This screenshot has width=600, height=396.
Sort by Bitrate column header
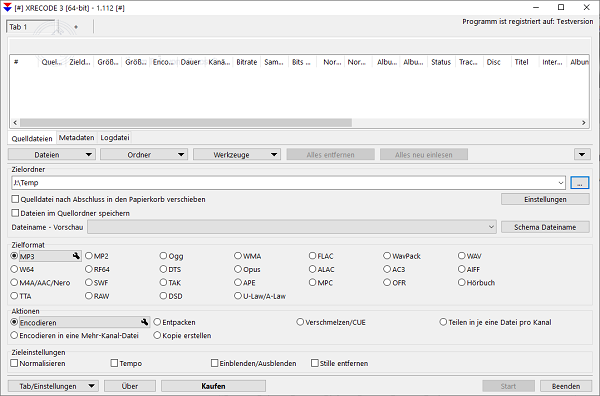pyautogui.click(x=246, y=62)
